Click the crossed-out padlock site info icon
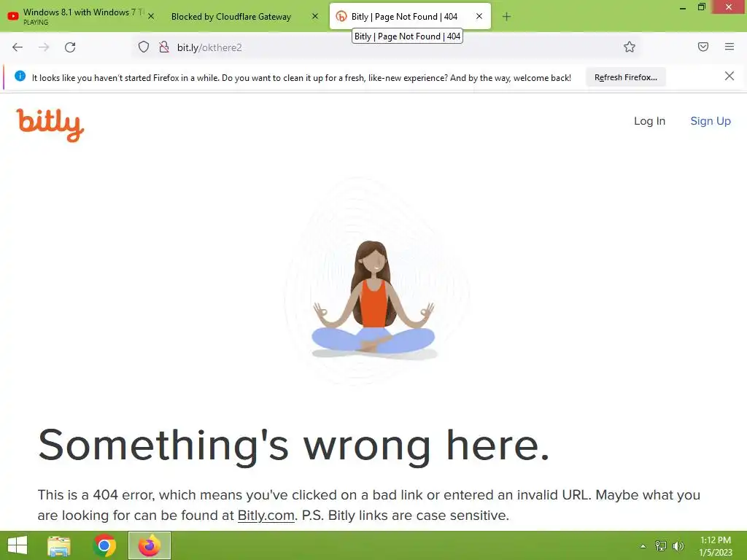 point(164,47)
